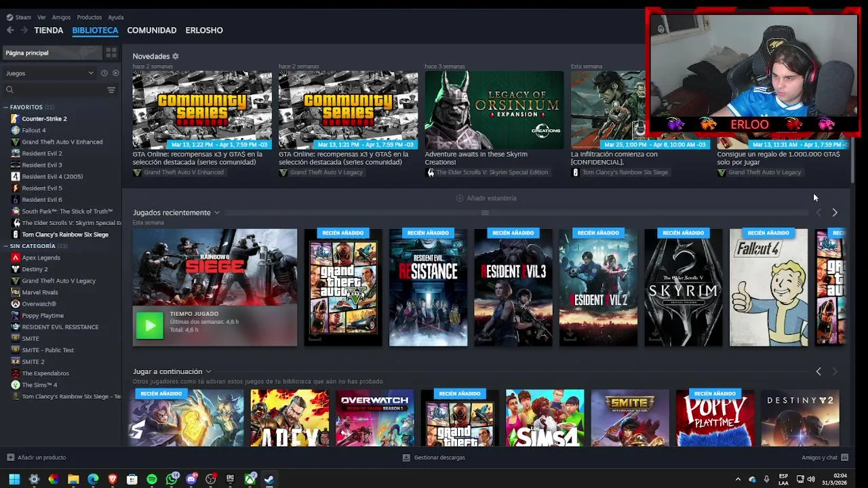
Task: Open Brave browser from the taskbar
Action: tap(113, 479)
